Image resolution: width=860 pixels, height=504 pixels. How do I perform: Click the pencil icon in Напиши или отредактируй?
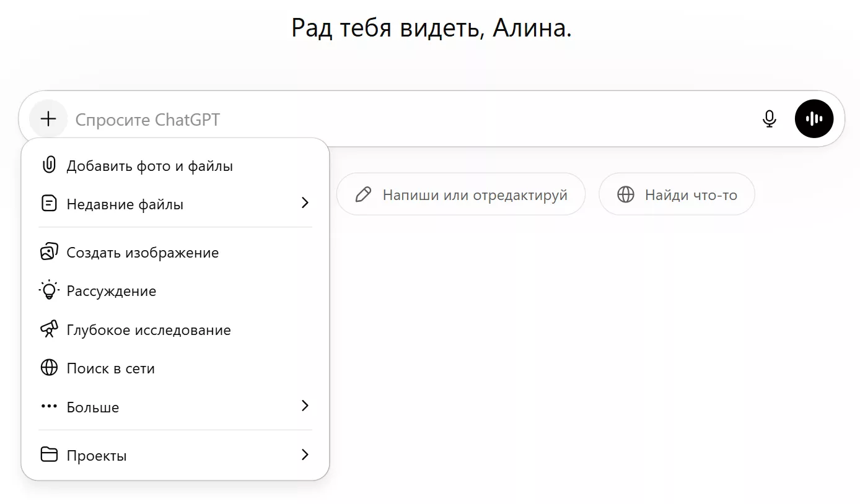(x=364, y=195)
